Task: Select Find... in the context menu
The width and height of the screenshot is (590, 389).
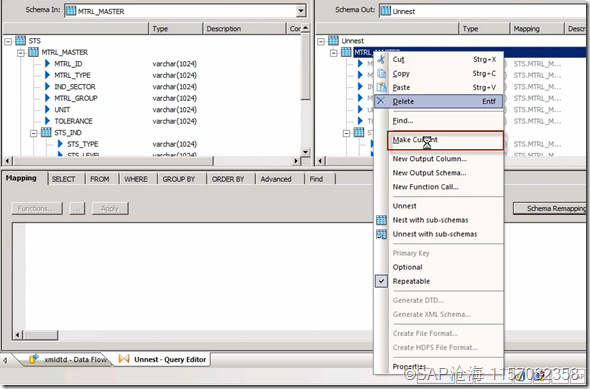Action: pyautogui.click(x=403, y=120)
